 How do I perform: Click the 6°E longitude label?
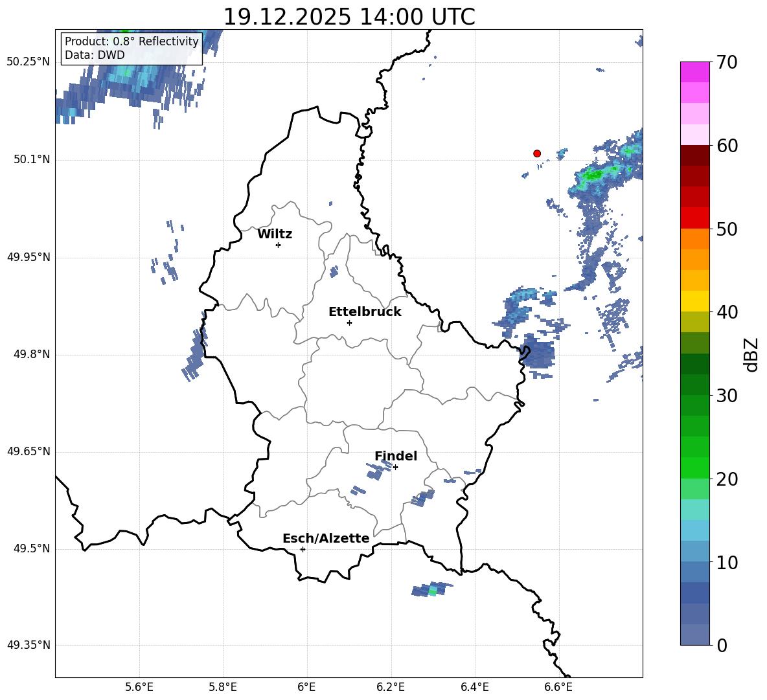tap(306, 687)
